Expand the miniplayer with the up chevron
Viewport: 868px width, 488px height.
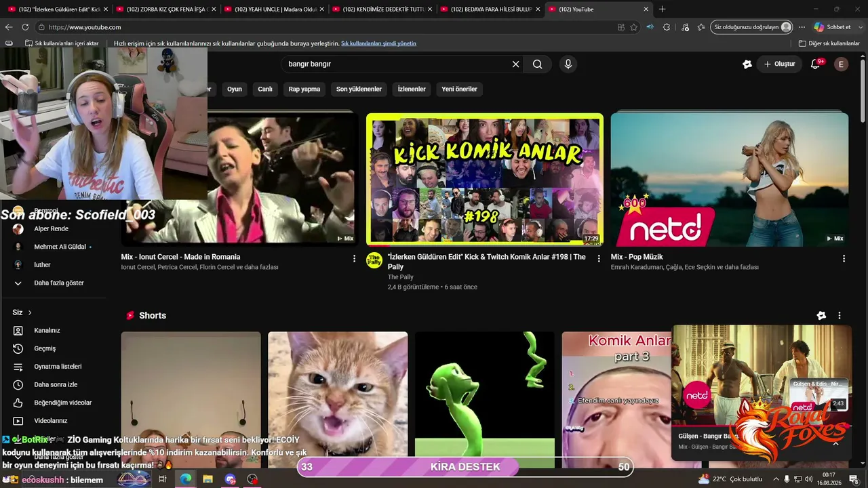pyautogui.click(x=835, y=443)
